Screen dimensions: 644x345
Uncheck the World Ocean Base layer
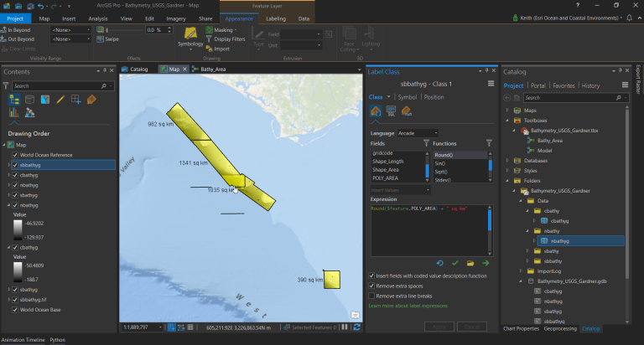click(15, 310)
